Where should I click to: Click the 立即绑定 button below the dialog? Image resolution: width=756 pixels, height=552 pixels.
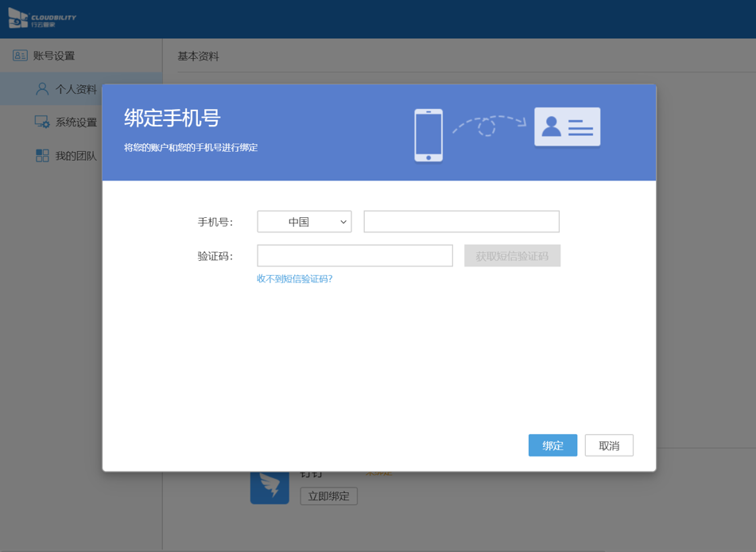click(x=328, y=496)
